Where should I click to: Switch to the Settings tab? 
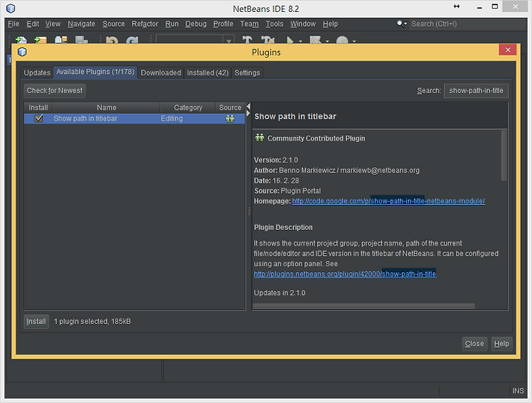[x=247, y=72]
